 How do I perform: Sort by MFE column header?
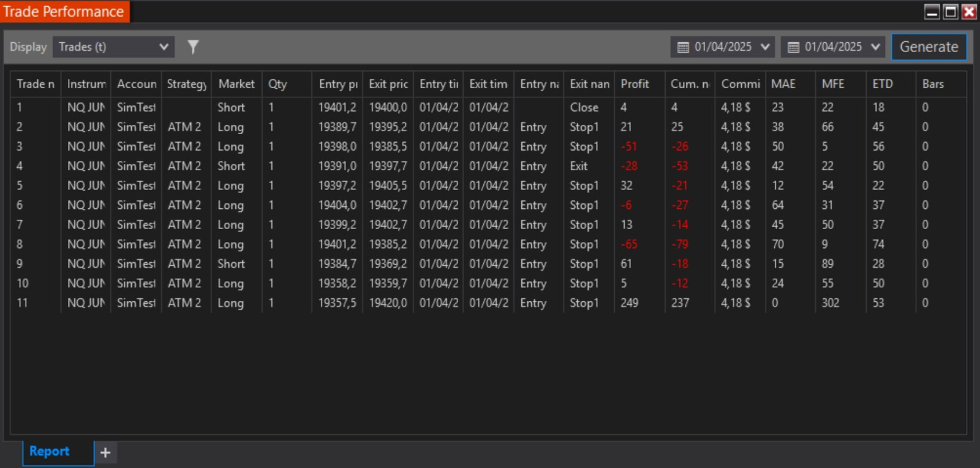[x=840, y=84]
